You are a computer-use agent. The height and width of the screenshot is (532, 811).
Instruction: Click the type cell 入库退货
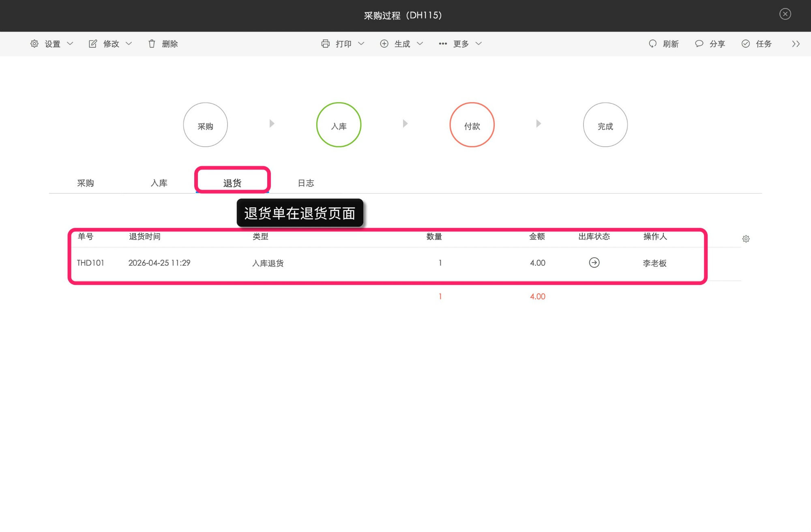click(x=268, y=263)
